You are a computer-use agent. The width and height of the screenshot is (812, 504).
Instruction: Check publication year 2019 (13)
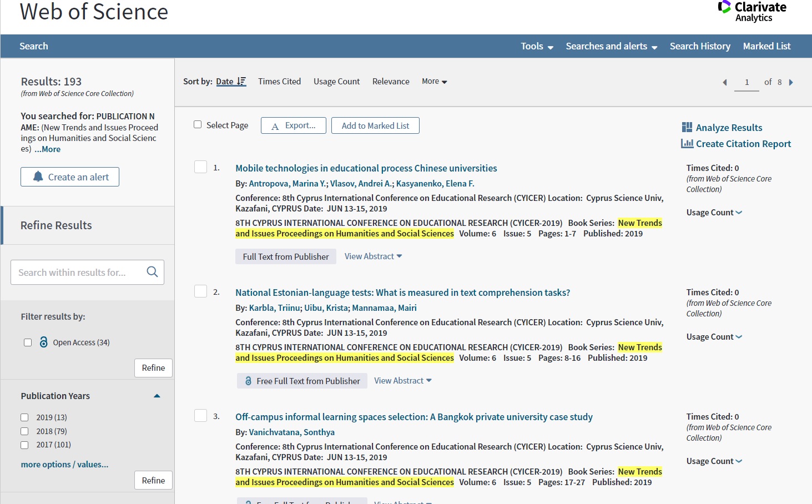pyautogui.click(x=24, y=417)
